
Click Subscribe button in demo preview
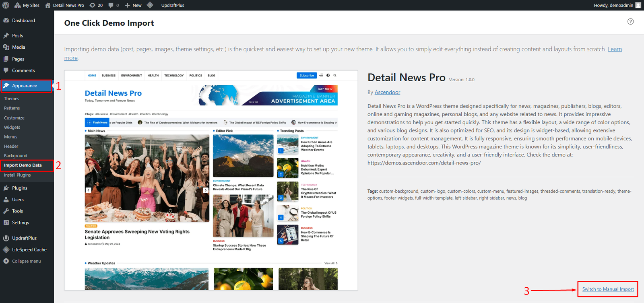306,76
